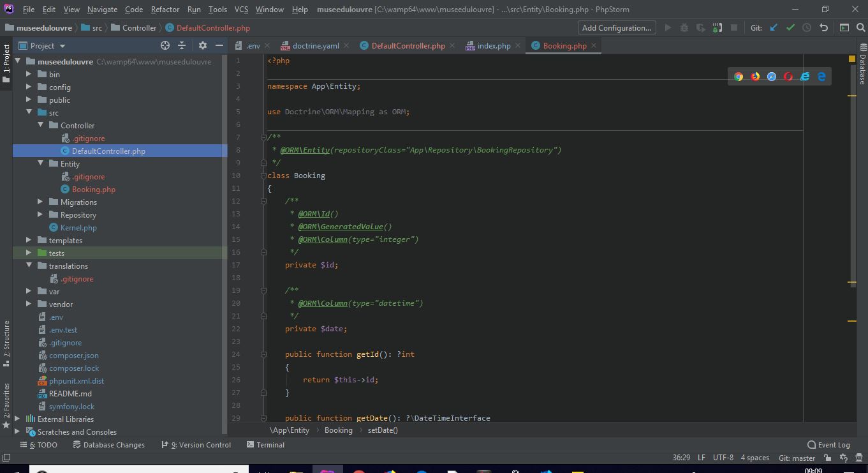Open Version Control tool window
The image size is (868, 473).
click(x=196, y=445)
